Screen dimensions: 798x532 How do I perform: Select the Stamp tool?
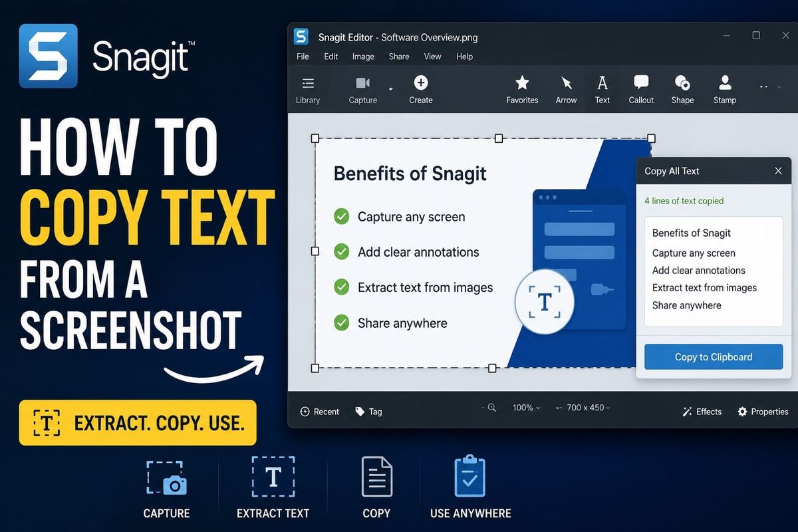725,90
